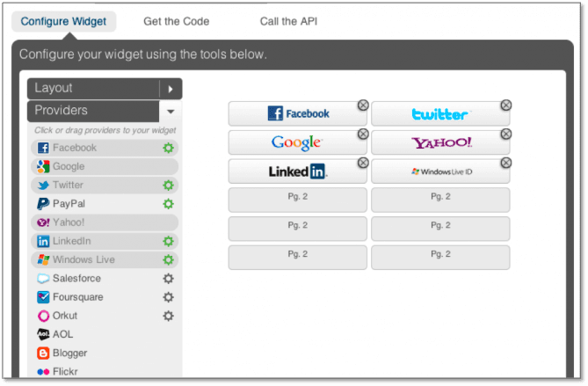Delete Google button from widget grid
The width and height of the screenshot is (588, 386).
pyautogui.click(x=363, y=135)
